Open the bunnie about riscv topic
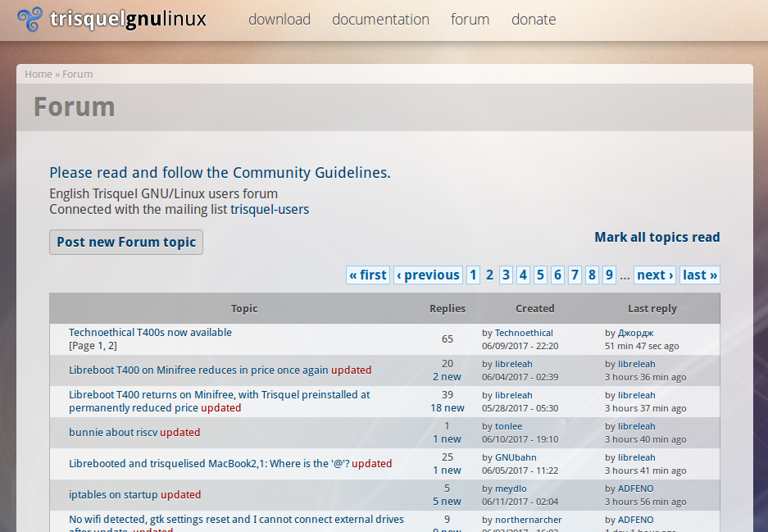This screenshot has width=768, height=532. 113,433
